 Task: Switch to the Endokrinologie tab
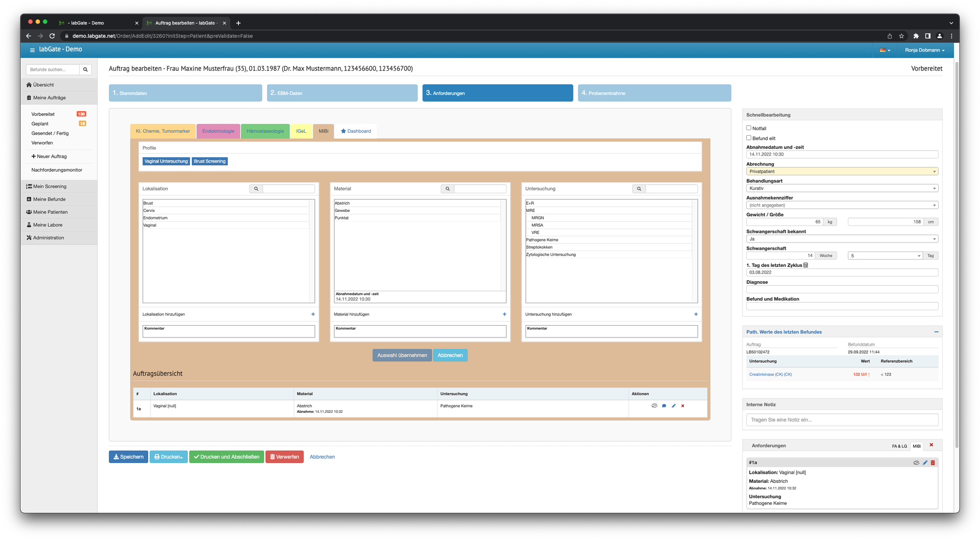pos(218,131)
